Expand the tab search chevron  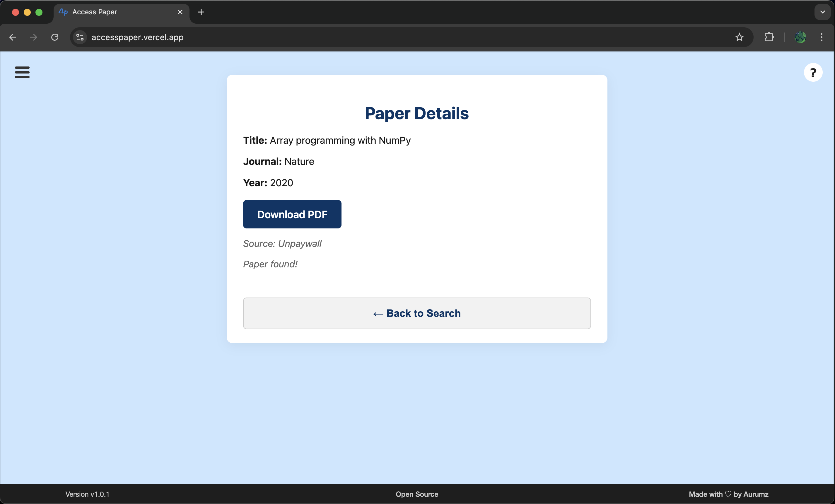click(x=822, y=12)
